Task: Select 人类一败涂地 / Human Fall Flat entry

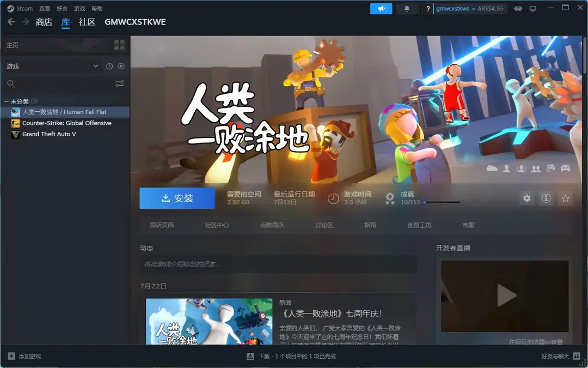Action: (65, 112)
